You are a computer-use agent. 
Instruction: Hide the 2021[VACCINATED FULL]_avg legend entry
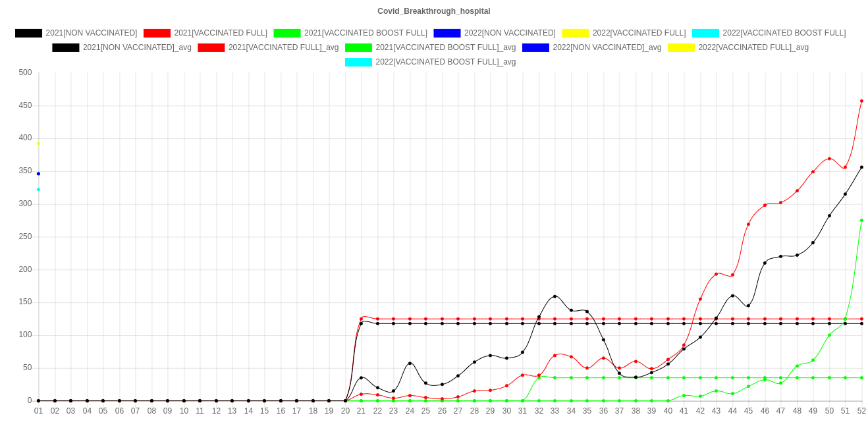(283, 47)
